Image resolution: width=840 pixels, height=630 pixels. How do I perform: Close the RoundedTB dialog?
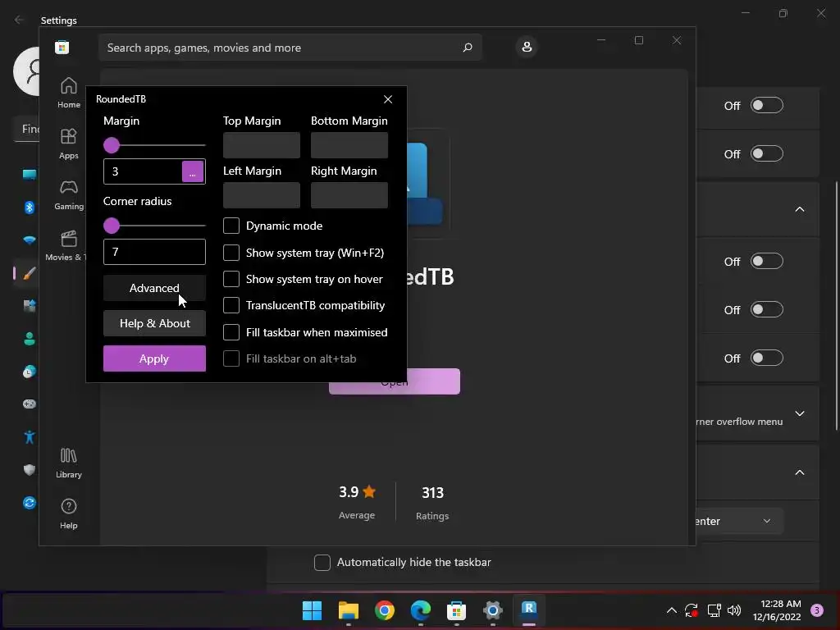pyautogui.click(x=388, y=99)
